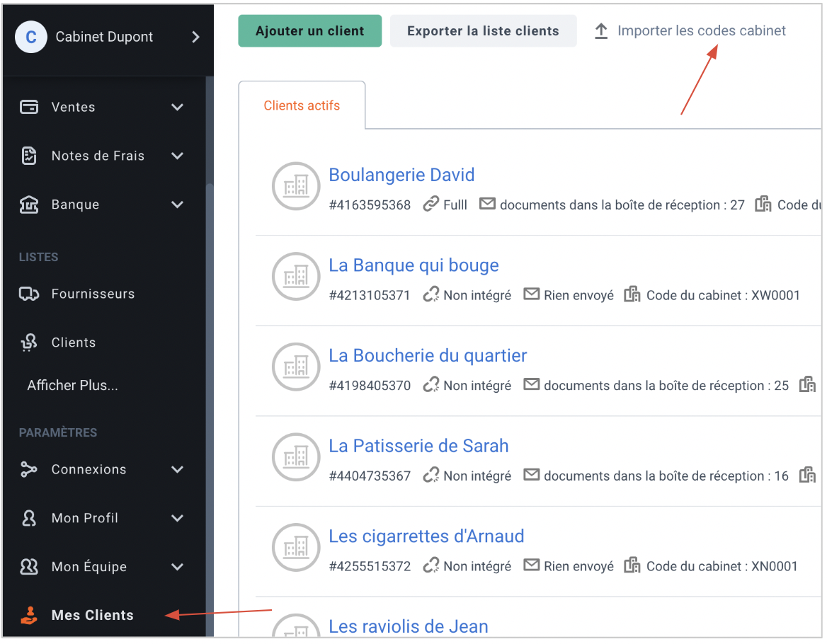Click Non intégré broken-link icon for La Banque qui bouge
This screenshot has width=827, height=644.
pos(431,294)
